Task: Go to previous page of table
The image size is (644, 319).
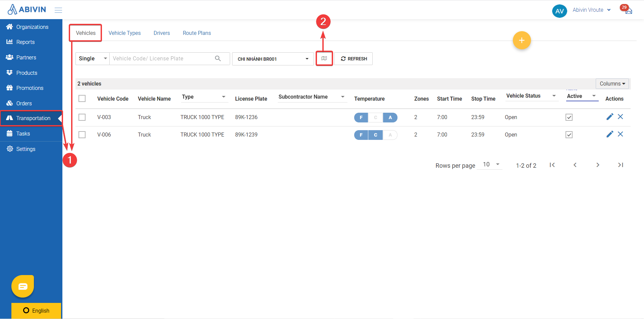Action: pyautogui.click(x=575, y=165)
